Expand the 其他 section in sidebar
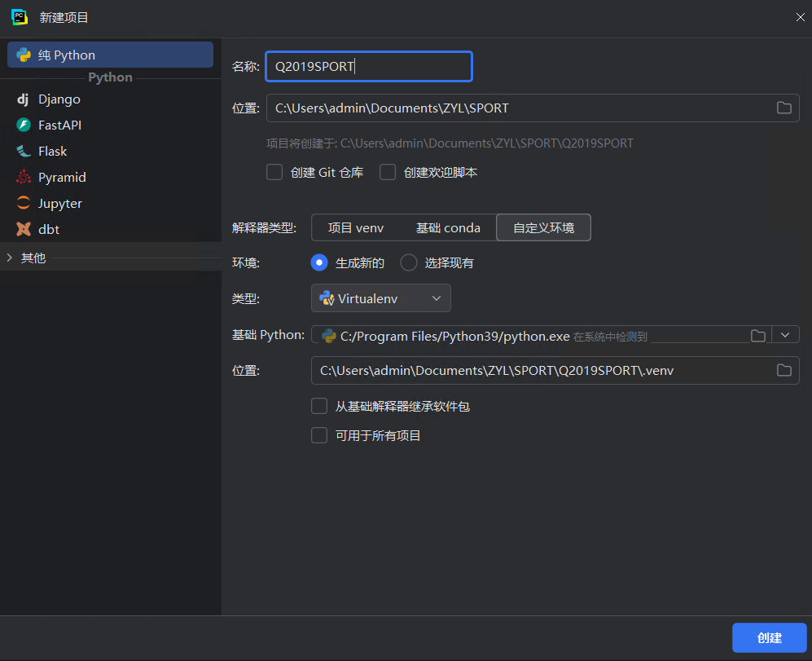Viewport: 812px width, 661px height. point(10,258)
